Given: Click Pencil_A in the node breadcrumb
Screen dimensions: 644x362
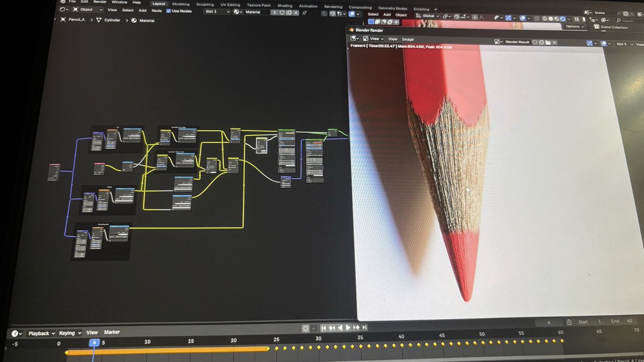Looking at the screenshot, I should point(77,20).
